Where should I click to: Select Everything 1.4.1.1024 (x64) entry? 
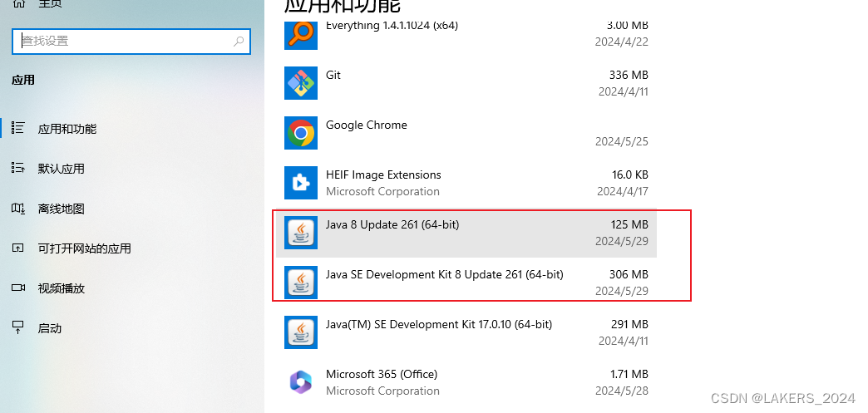pyautogui.click(x=392, y=26)
